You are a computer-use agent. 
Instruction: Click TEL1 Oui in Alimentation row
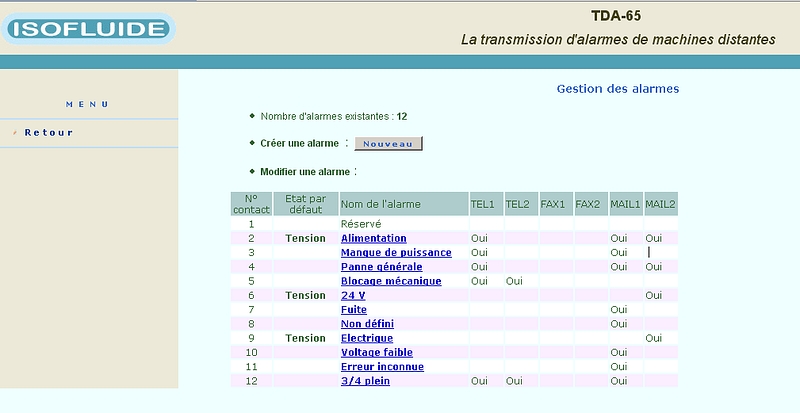tap(479, 238)
